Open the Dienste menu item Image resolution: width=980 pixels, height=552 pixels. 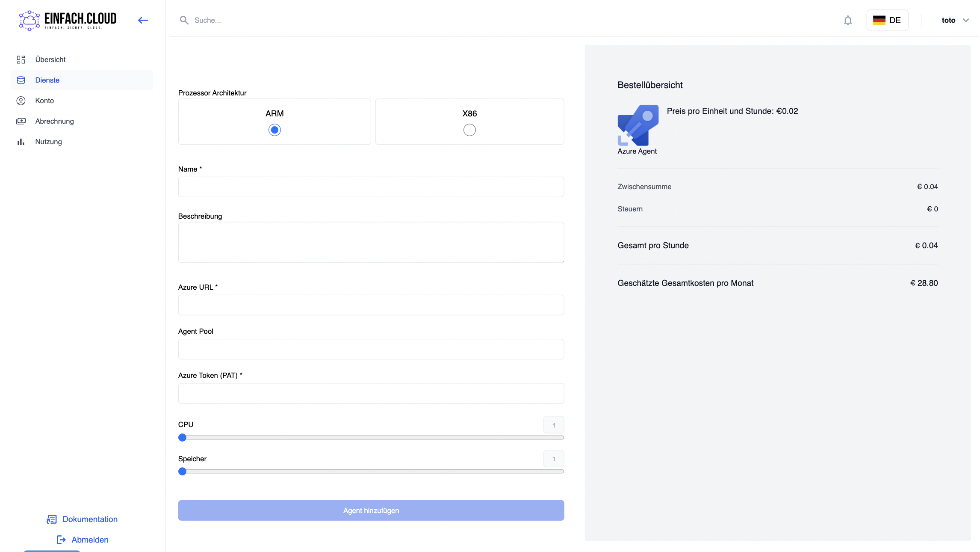tap(47, 80)
